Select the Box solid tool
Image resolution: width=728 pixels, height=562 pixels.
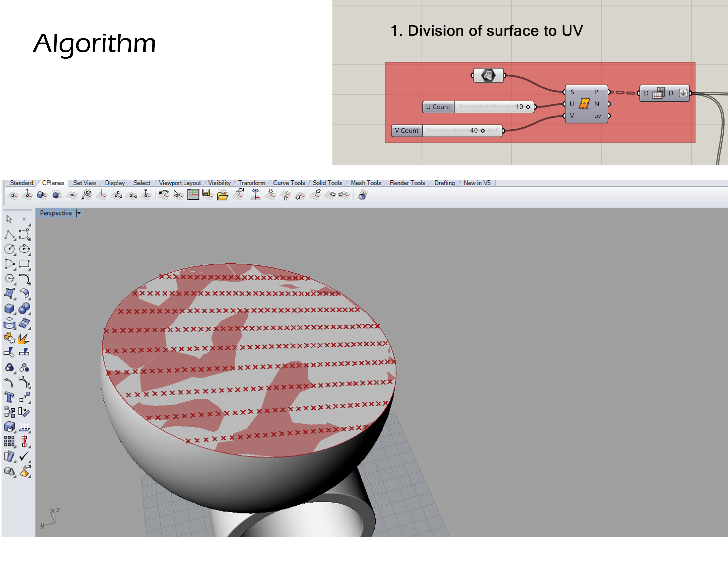click(9, 309)
